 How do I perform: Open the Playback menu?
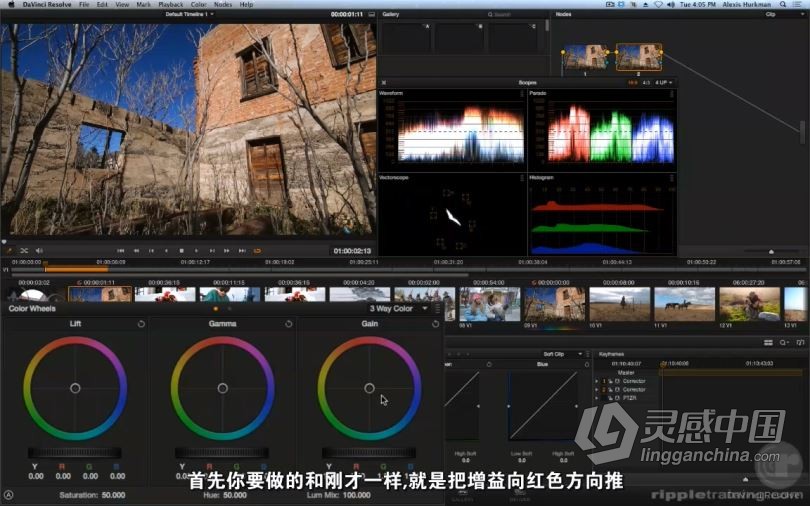(170, 4)
